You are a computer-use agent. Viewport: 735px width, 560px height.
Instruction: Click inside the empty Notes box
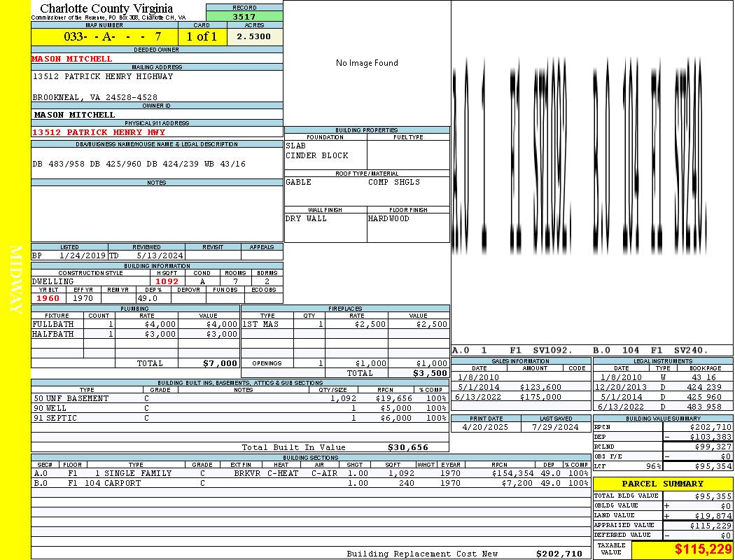(157, 213)
